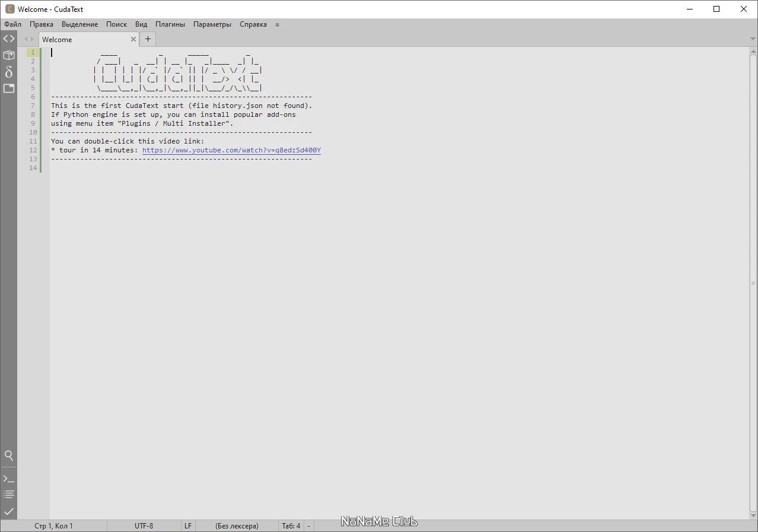This screenshot has height=532, width=758.
Task: Click text 'This is the first CudaText start'
Action: (117, 106)
